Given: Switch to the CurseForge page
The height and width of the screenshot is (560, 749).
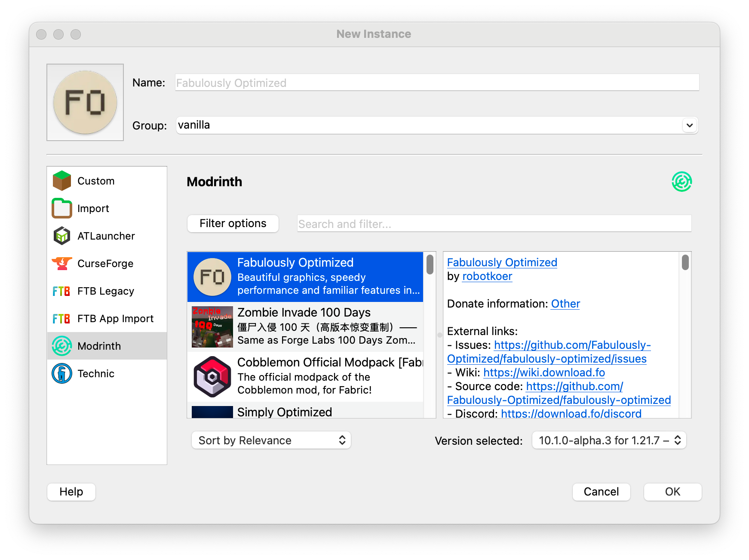Looking at the screenshot, I should 107,263.
